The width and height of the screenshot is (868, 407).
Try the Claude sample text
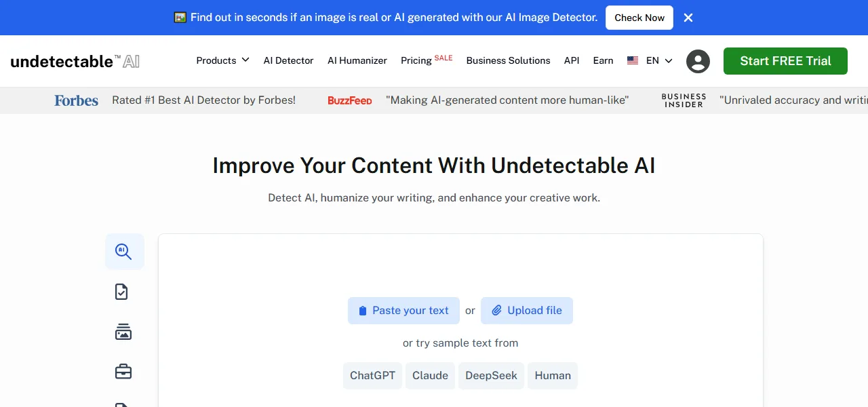(x=430, y=376)
